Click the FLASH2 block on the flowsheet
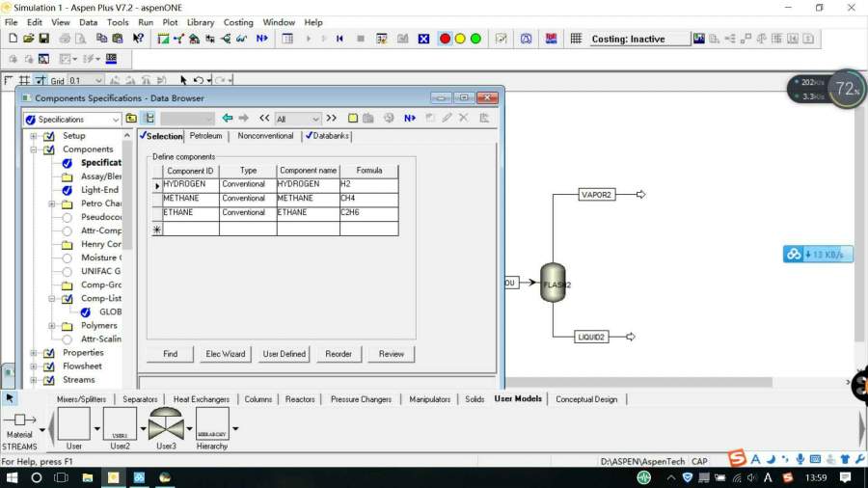The width and height of the screenshot is (868, 488). pyautogui.click(x=553, y=284)
